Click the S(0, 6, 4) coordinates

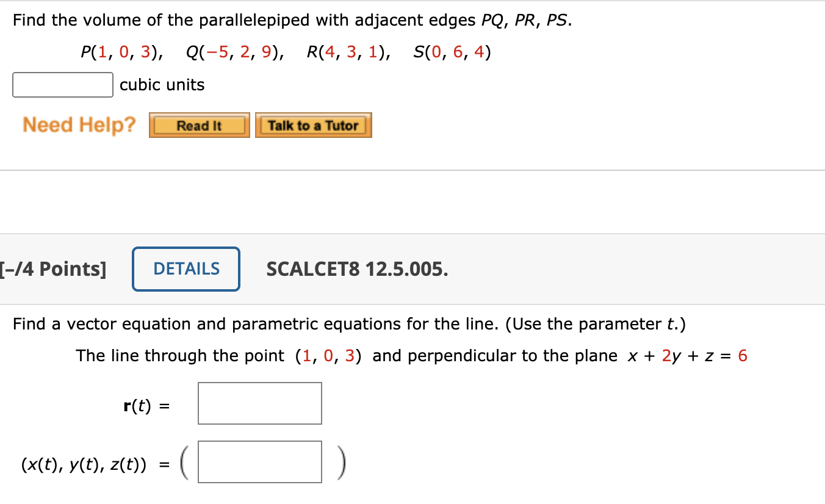pos(452,52)
